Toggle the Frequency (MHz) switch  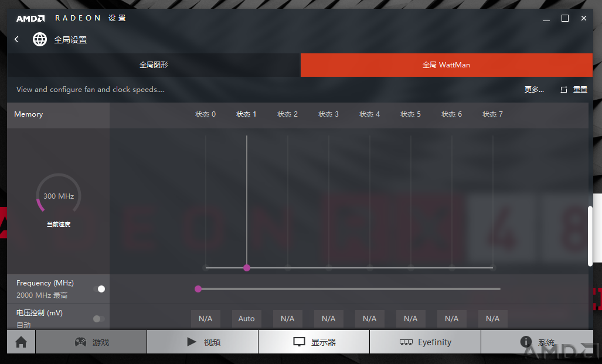99,289
